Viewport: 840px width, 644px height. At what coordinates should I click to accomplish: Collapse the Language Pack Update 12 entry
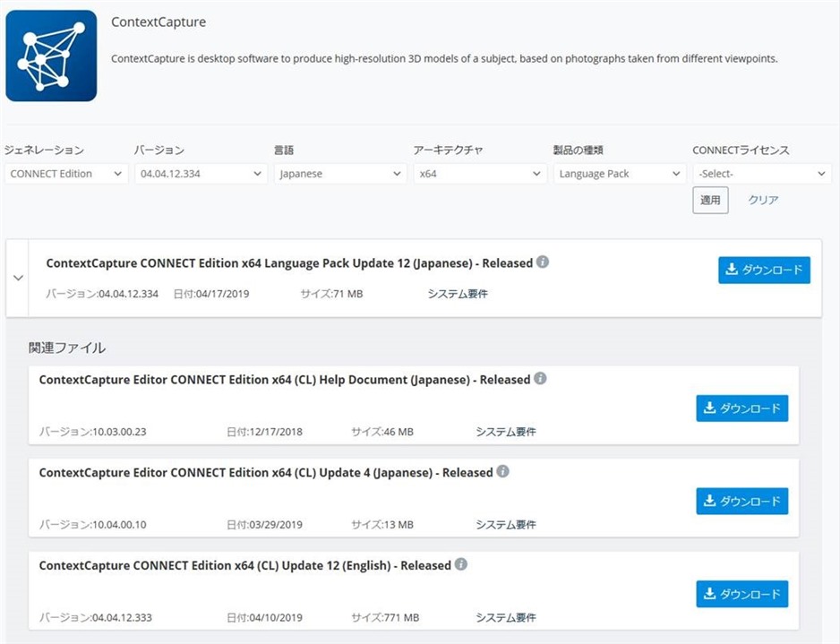(18, 278)
